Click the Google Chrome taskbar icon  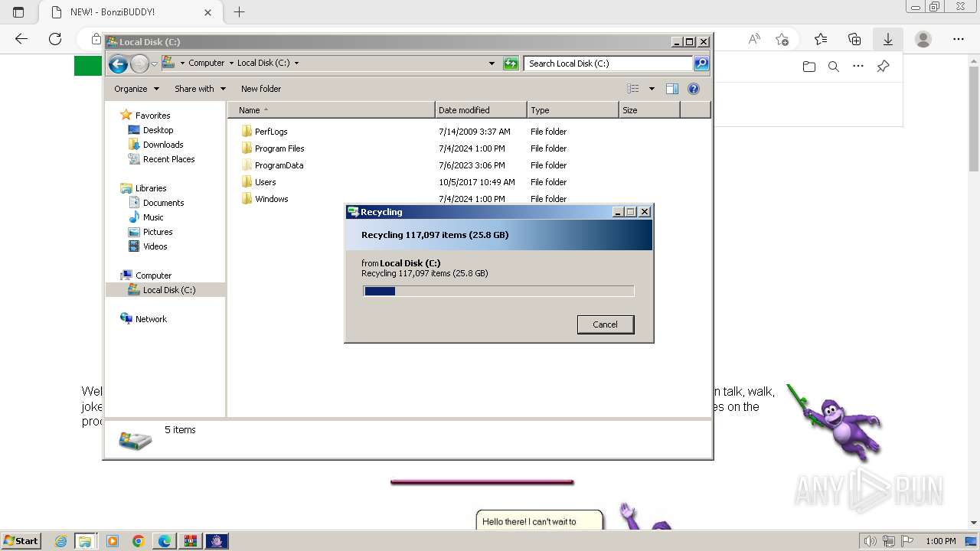pyautogui.click(x=139, y=541)
